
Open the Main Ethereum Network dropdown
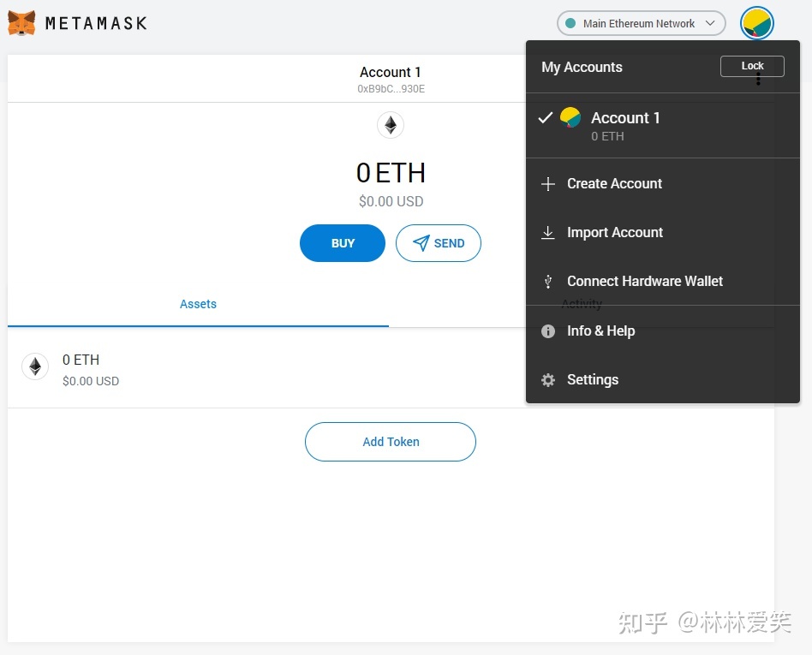tap(641, 23)
